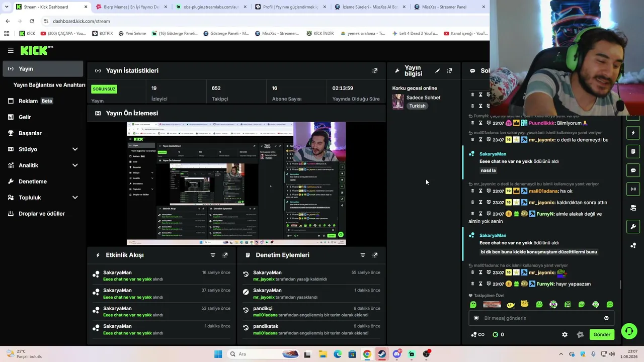The image size is (644, 362).
Task: Click the wrench icon in right sidebar
Action: pos(633,227)
